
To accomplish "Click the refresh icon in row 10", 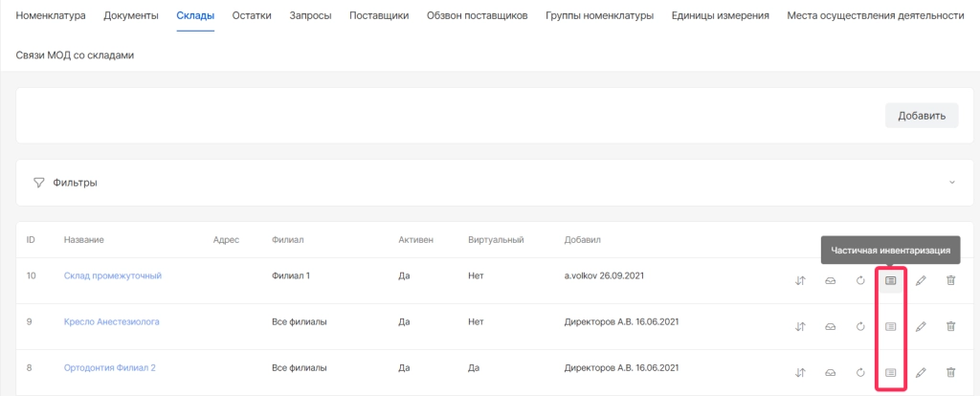I will [x=860, y=280].
